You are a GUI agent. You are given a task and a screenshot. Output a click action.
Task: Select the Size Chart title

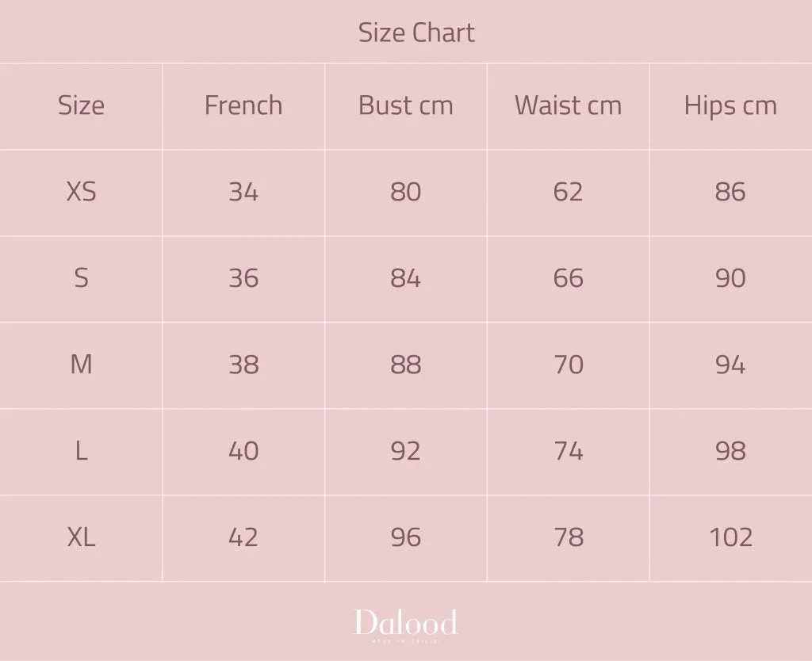[x=416, y=32]
